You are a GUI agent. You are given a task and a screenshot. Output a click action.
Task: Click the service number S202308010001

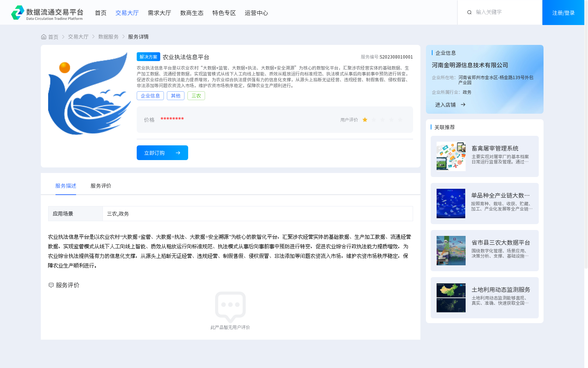pyautogui.click(x=396, y=57)
